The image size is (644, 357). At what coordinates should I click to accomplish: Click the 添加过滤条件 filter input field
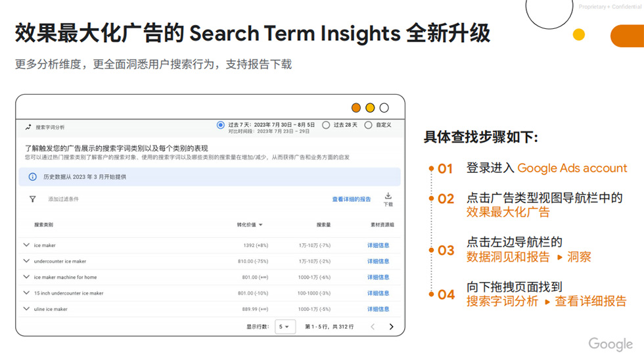pos(64,199)
